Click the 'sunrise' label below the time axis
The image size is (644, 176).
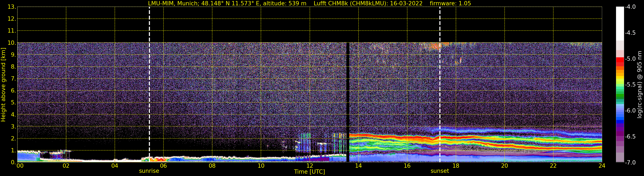[x=149, y=171]
